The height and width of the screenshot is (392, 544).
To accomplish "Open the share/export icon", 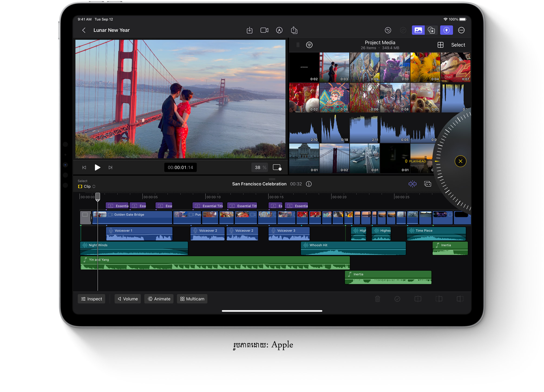I will click(x=294, y=30).
